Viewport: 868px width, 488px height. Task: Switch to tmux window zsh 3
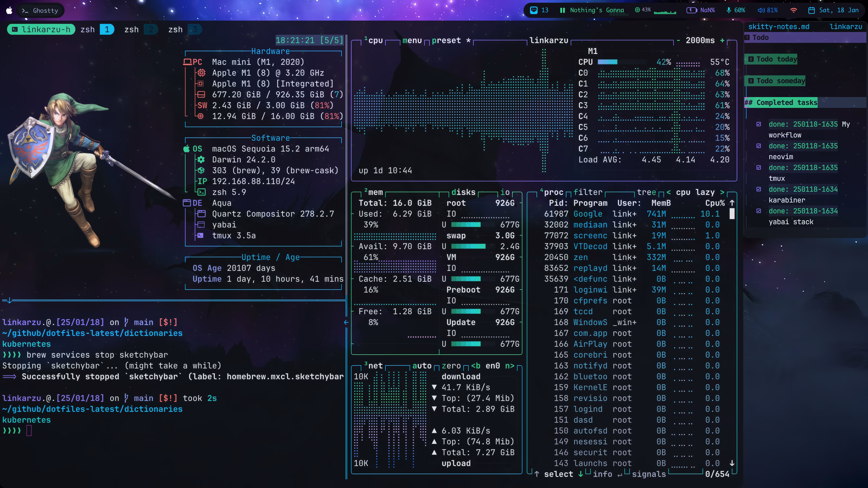point(185,30)
